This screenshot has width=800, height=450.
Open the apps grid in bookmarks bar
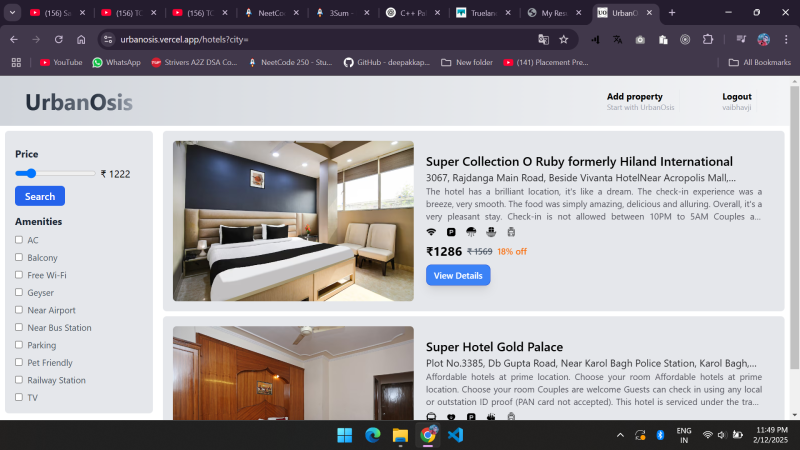pyautogui.click(x=16, y=62)
